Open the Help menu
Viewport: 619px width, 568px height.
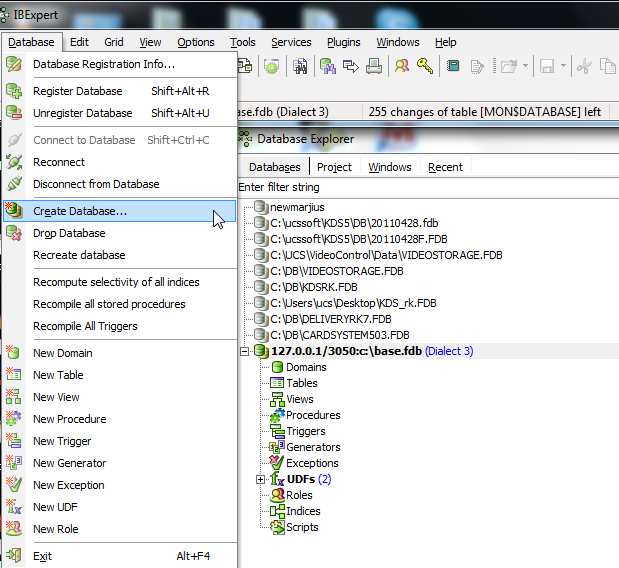[x=446, y=42]
